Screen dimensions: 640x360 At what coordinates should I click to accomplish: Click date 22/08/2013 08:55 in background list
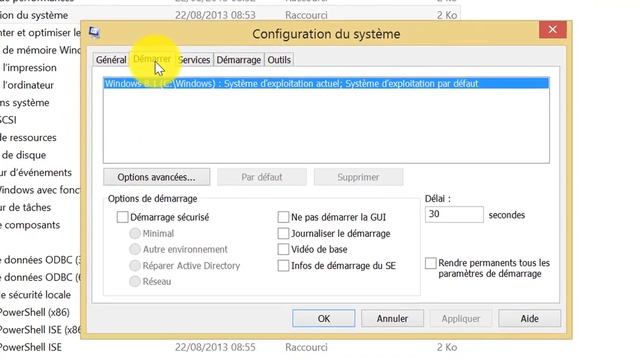[x=215, y=347]
